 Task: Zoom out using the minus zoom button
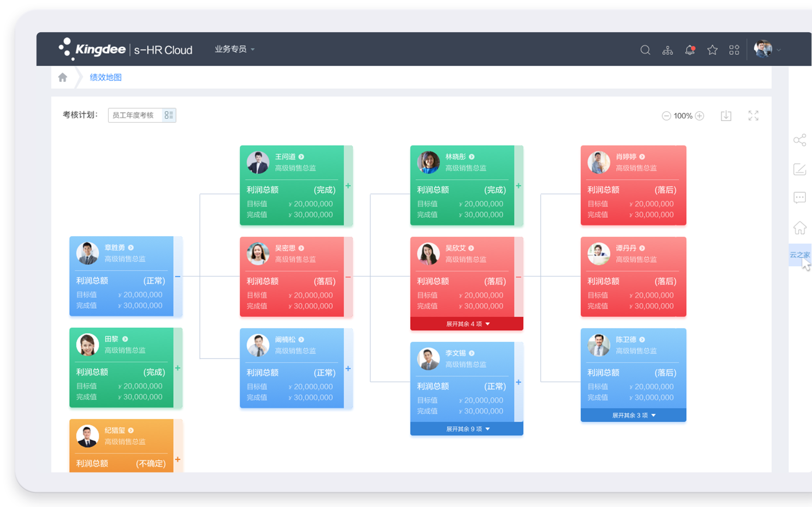666,116
